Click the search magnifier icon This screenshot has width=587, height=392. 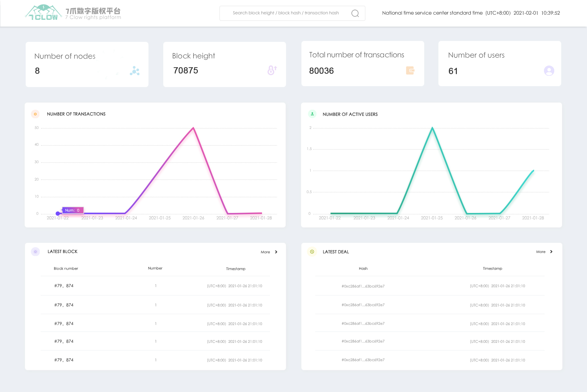click(x=355, y=13)
